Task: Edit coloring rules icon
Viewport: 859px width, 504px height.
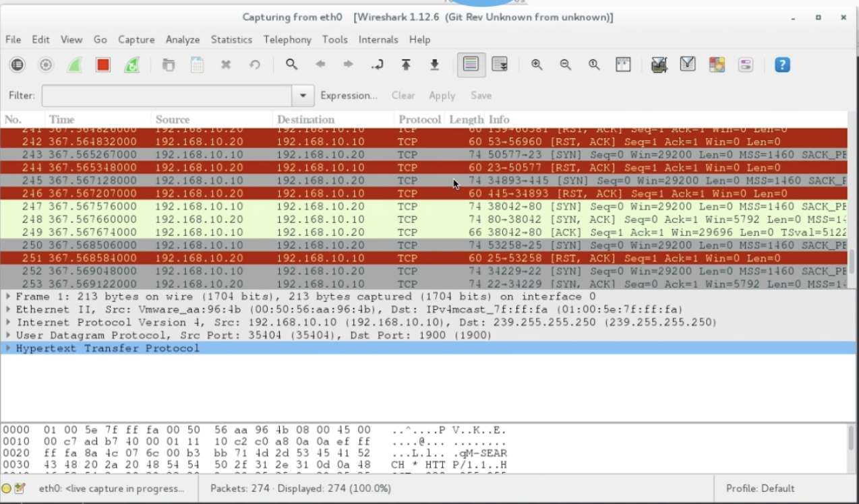Action: (x=717, y=65)
